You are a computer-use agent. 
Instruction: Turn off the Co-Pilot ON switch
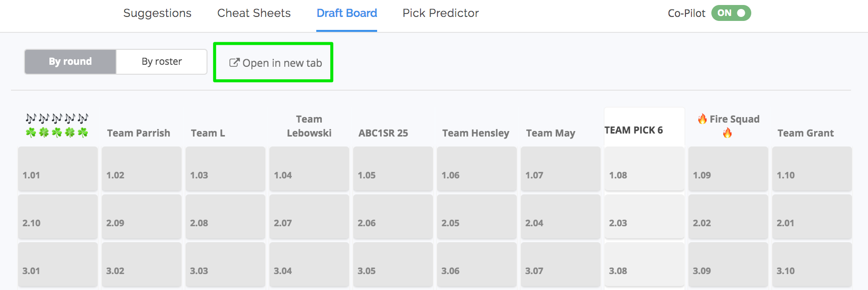tap(731, 13)
